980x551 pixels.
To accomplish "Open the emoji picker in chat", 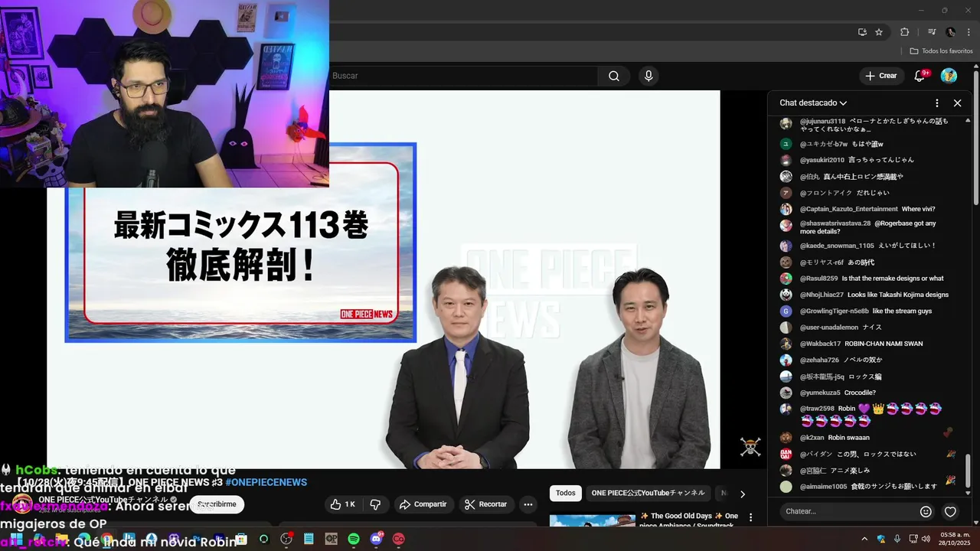I will pos(926,511).
